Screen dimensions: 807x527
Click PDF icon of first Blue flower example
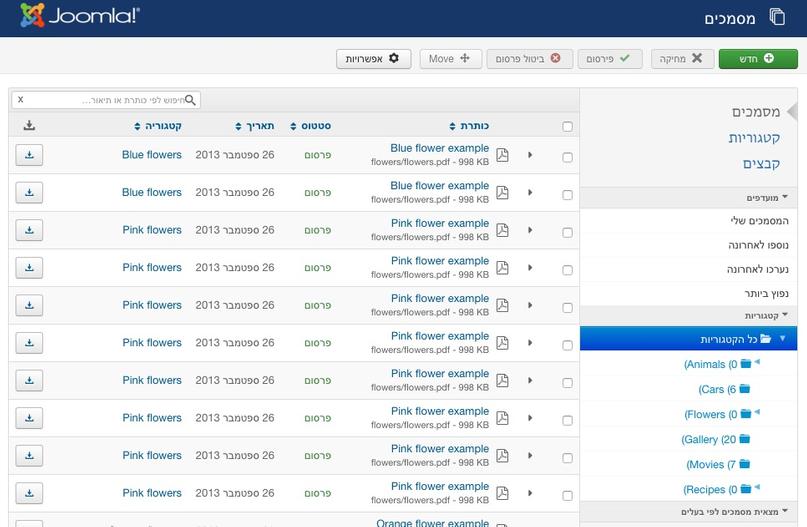point(502,155)
